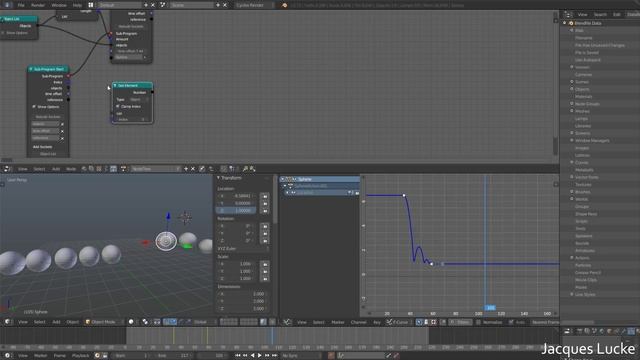Open the Cycles Render engine dropdown
Viewport: 640px width, 360px height.
(x=253, y=5)
